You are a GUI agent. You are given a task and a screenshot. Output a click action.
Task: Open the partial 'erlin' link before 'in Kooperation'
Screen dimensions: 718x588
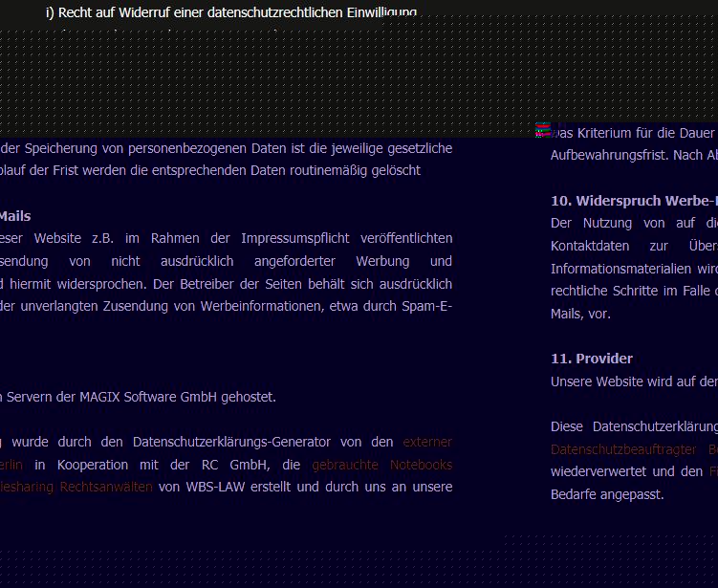11,465
